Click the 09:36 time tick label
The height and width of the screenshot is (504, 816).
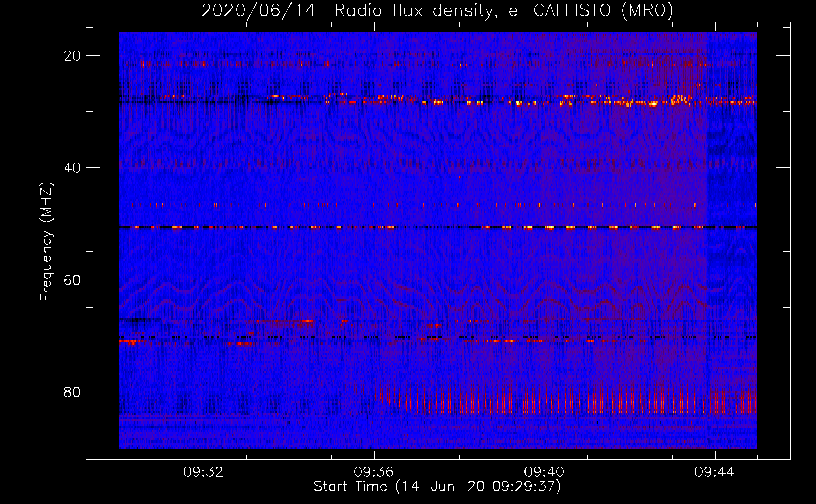(x=374, y=472)
